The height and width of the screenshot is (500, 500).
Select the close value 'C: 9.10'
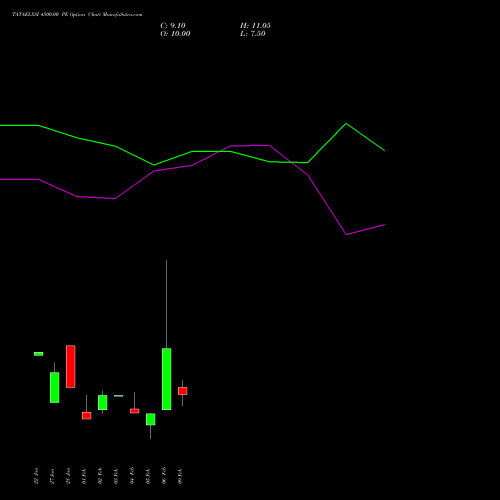point(173,26)
